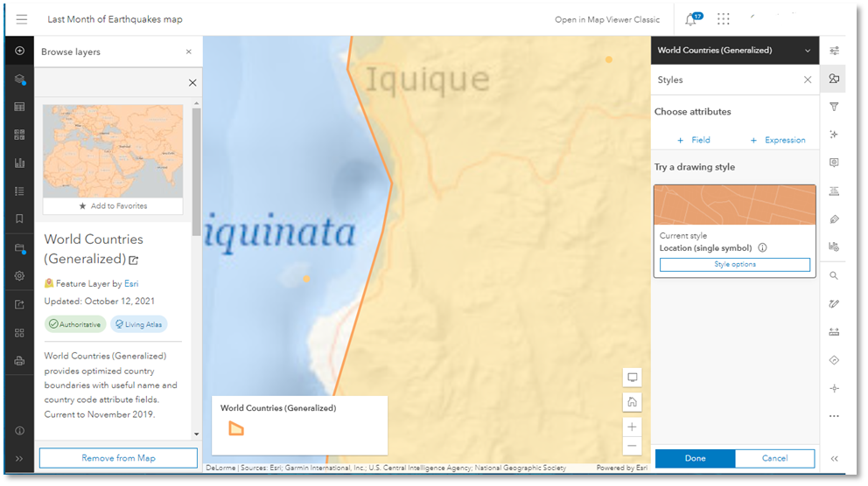Close the Styles pane

(808, 80)
